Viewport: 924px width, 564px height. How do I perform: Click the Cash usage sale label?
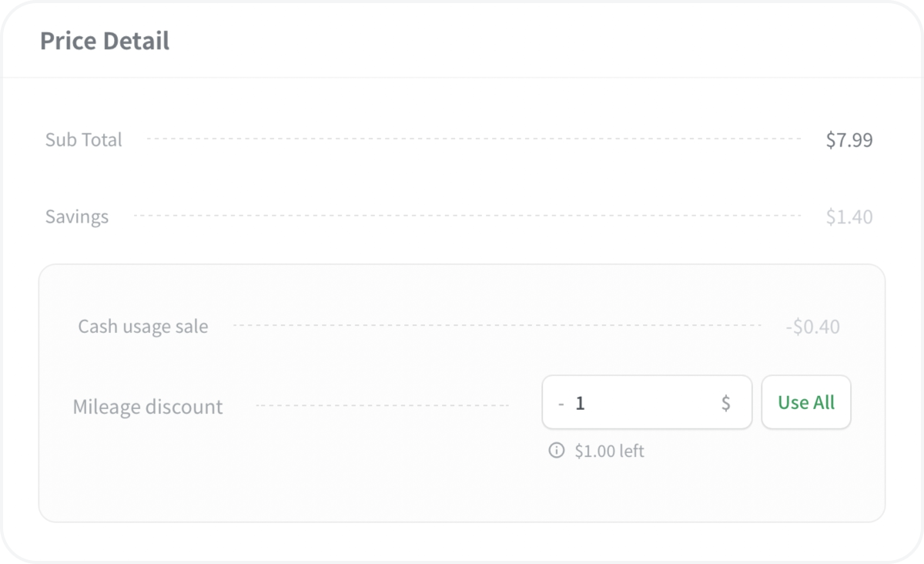143,326
